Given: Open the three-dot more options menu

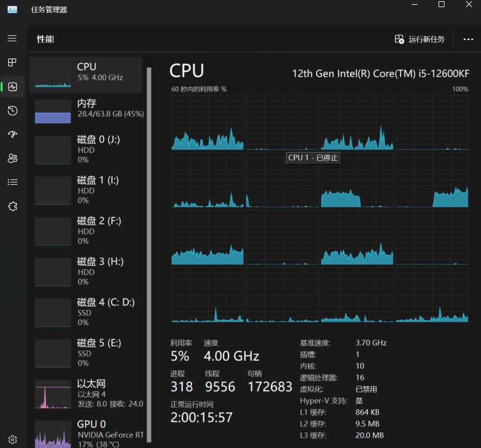Looking at the screenshot, I should (x=468, y=39).
